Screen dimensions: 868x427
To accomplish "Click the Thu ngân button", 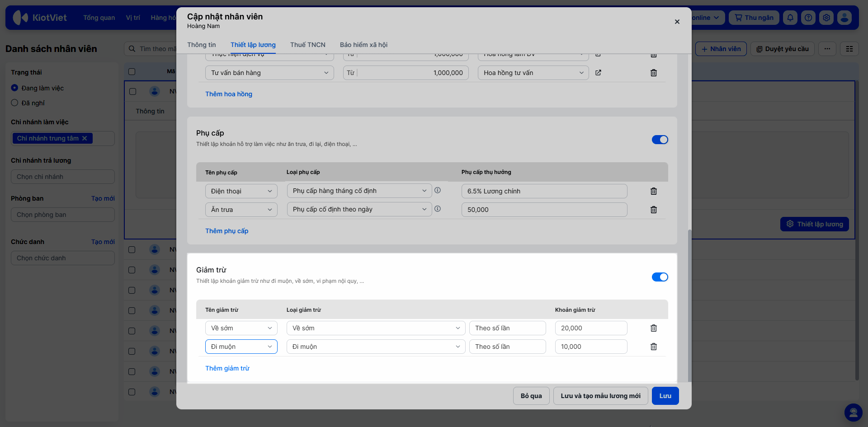I will 754,18.
